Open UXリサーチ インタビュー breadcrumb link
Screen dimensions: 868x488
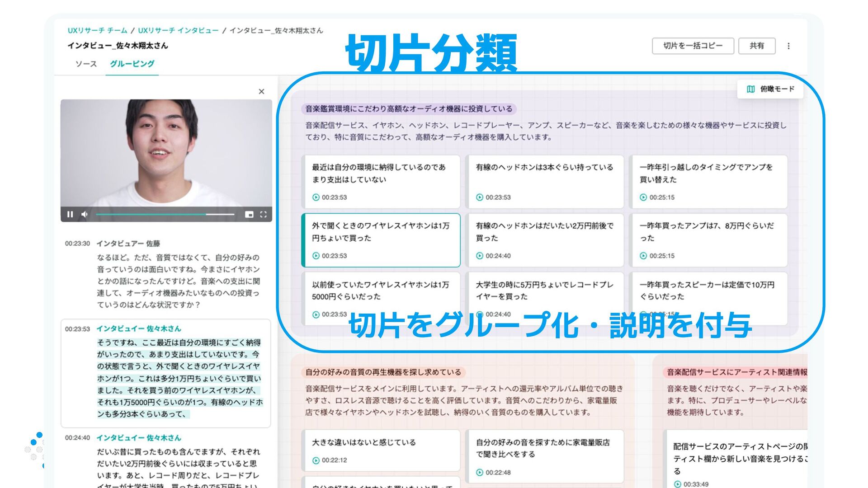point(178,31)
